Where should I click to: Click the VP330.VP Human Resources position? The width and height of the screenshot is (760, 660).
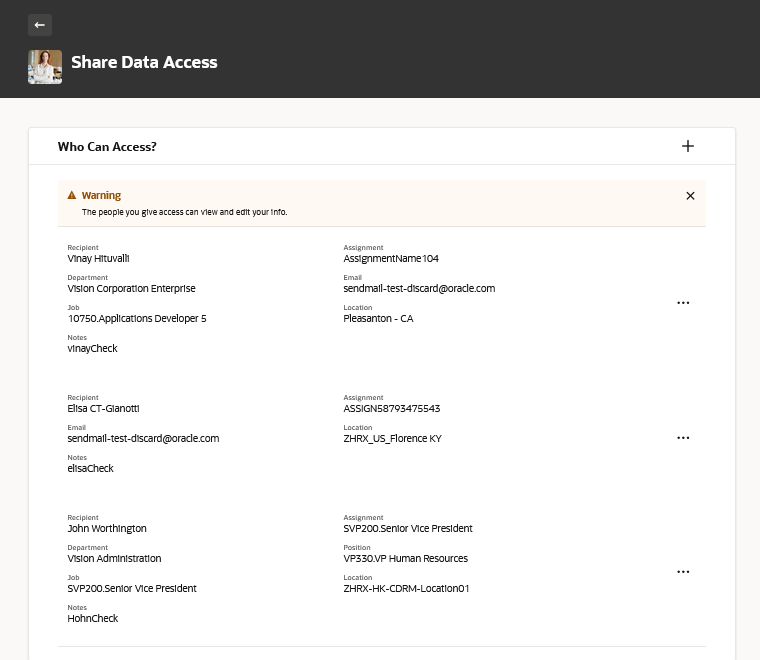[405, 558]
